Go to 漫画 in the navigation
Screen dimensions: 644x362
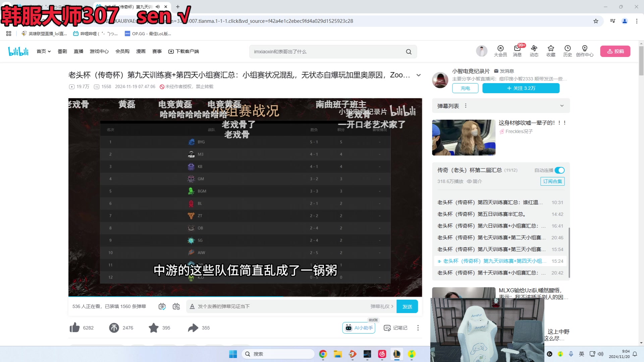click(x=141, y=51)
